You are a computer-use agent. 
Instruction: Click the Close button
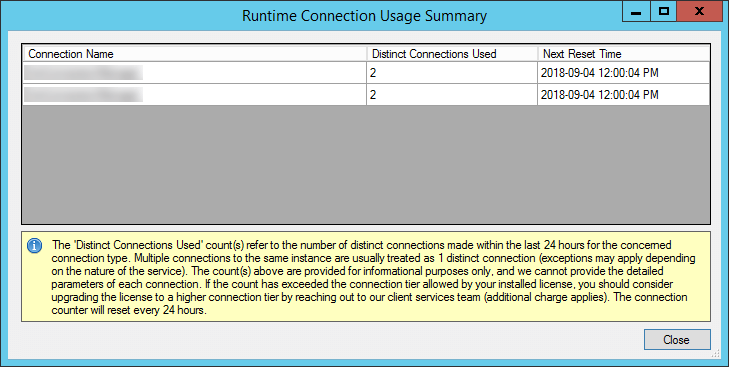[677, 340]
